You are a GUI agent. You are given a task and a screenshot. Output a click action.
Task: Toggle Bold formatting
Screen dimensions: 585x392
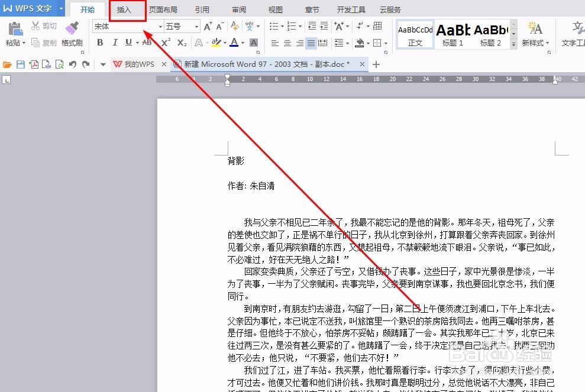100,43
